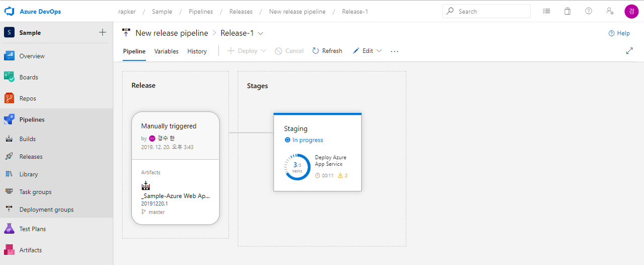The image size is (644, 265).
Task: Click the master branch label
Action: 156,212
